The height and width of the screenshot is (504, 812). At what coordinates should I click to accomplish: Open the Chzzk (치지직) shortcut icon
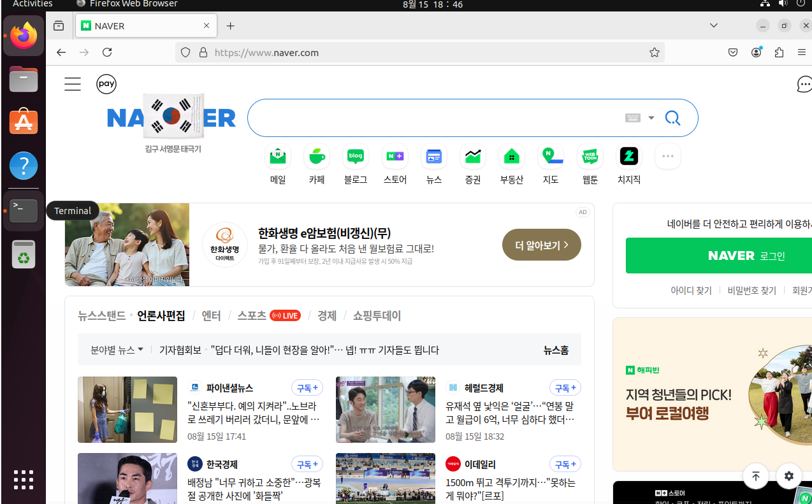point(629,156)
